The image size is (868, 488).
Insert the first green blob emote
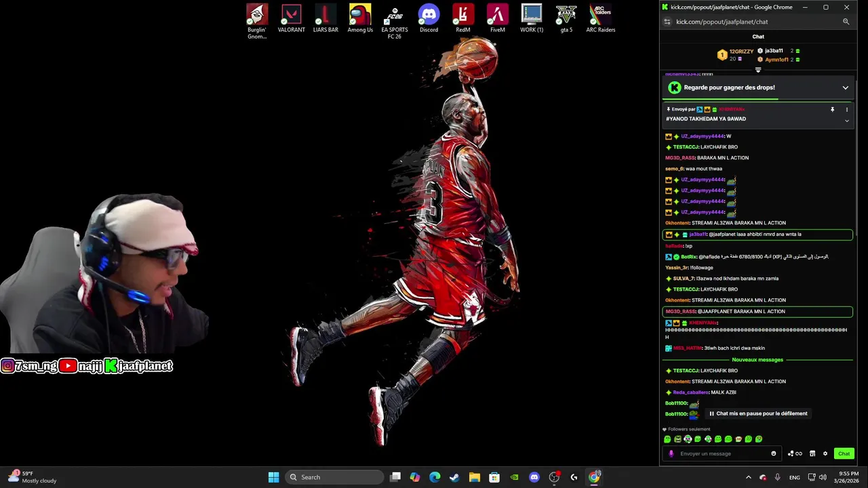(x=667, y=439)
